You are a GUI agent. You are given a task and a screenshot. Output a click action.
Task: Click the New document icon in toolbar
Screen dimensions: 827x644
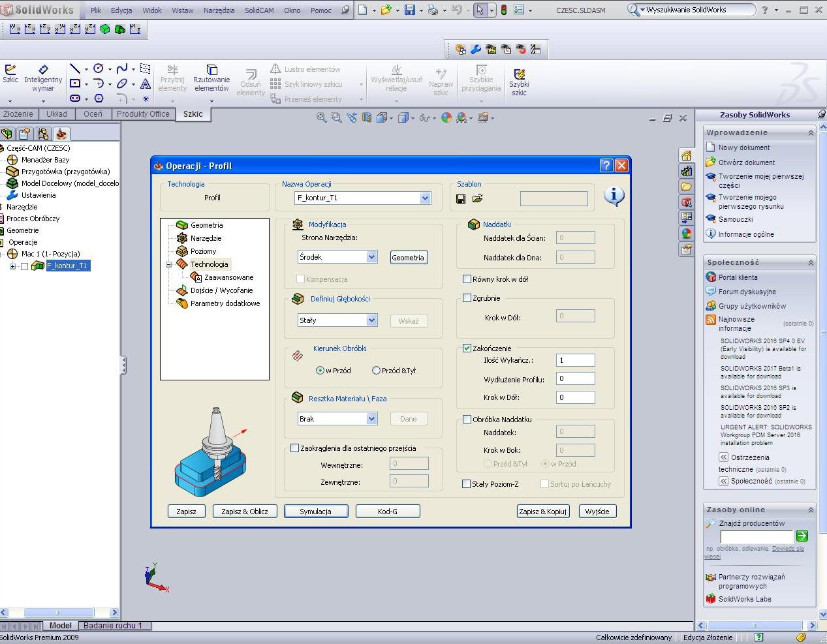tap(363, 10)
